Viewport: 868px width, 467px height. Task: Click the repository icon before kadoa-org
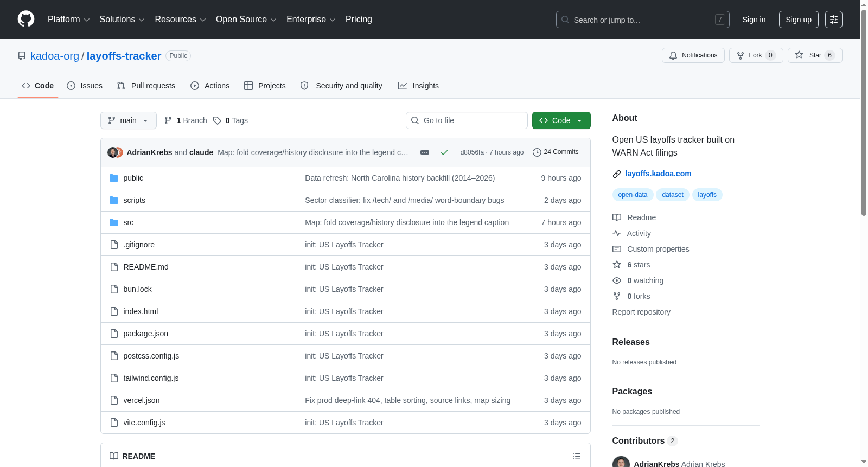pos(22,56)
